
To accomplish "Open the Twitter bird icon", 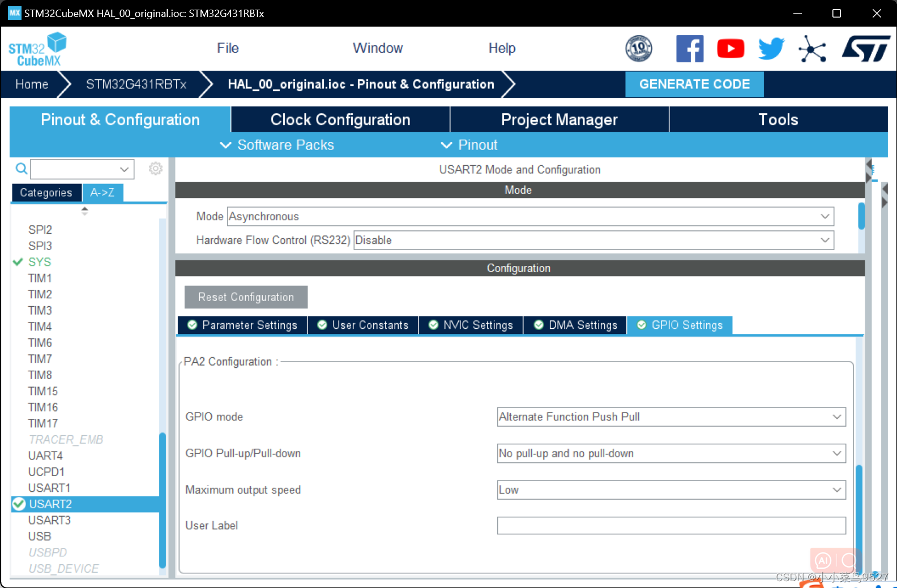I will click(771, 49).
